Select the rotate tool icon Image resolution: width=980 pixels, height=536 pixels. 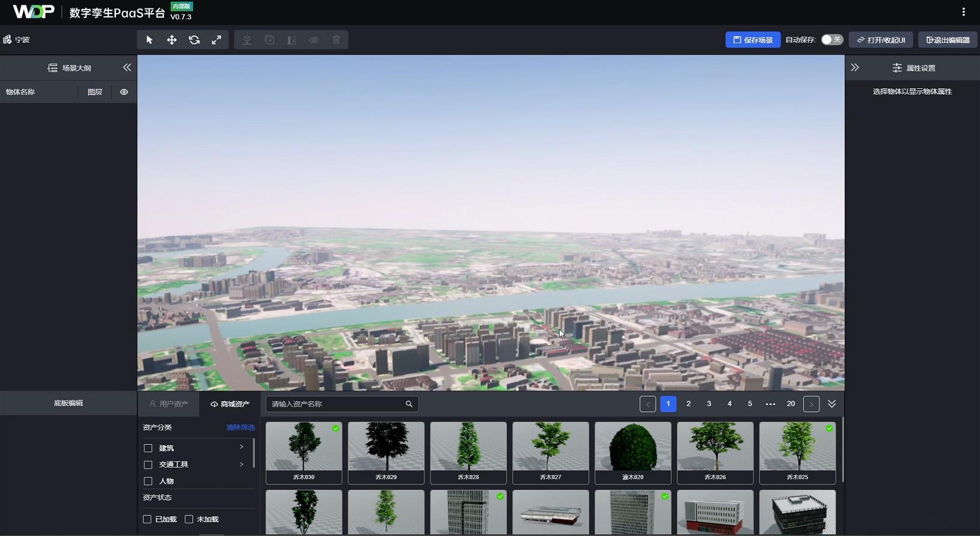pyautogui.click(x=194, y=40)
